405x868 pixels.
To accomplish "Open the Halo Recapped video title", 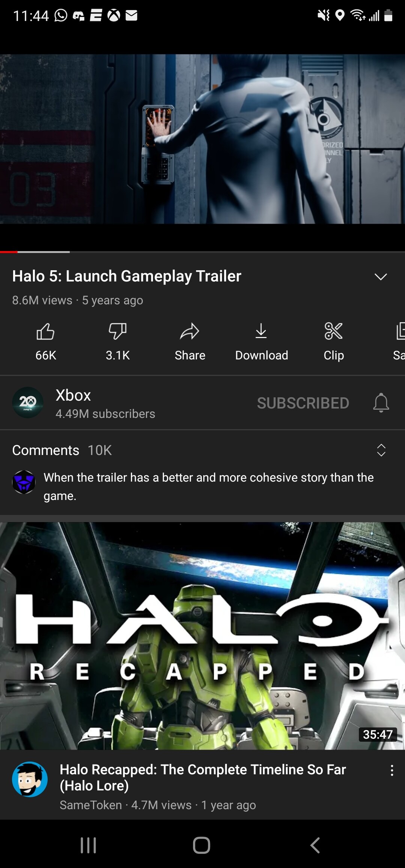I will (x=203, y=777).
